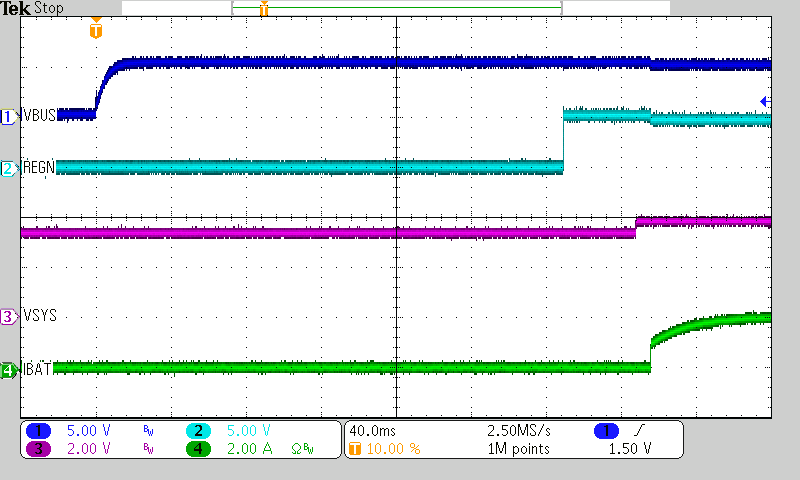Click the 1.50 V trigger level readout
The height and width of the screenshot is (480, 800).
coord(632,449)
